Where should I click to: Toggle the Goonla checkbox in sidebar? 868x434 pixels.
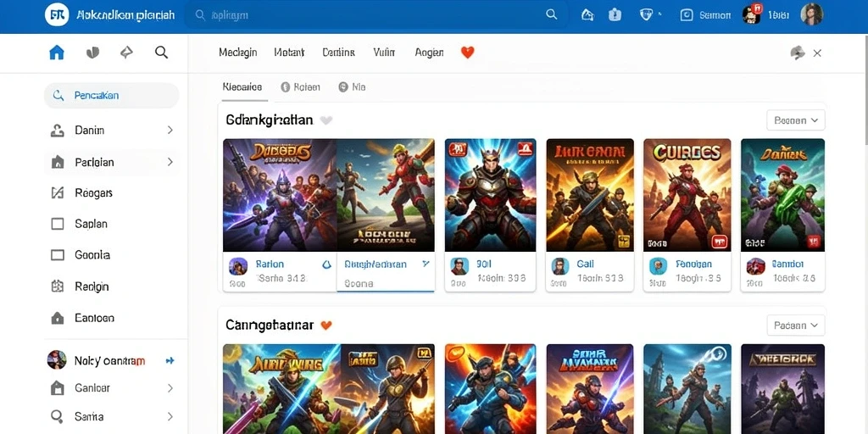[x=58, y=254]
